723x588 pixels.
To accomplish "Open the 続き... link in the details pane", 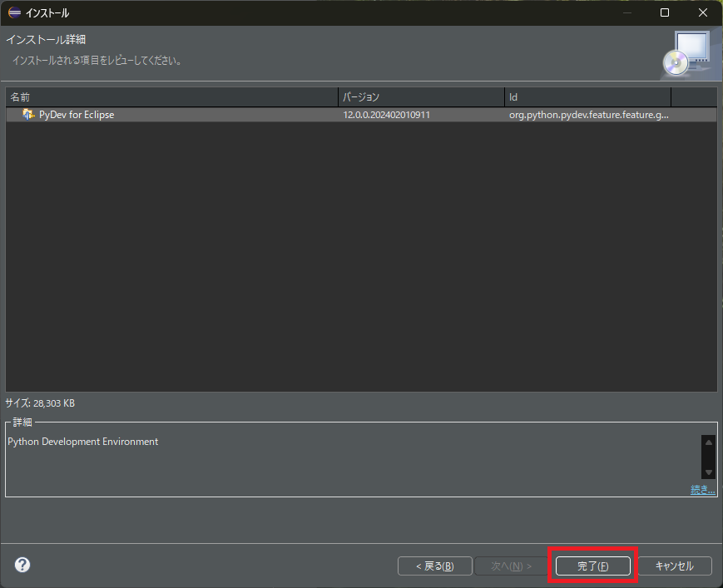I will tap(703, 490).
